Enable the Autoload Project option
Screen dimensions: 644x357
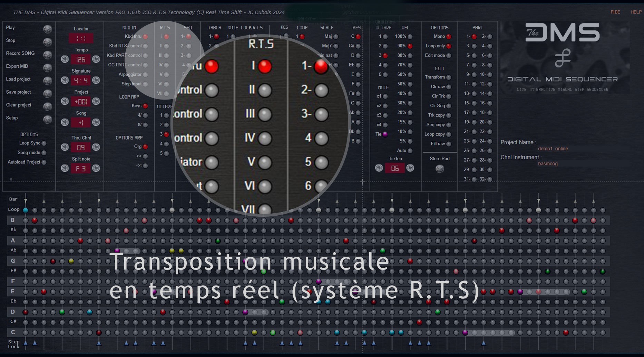44,162
